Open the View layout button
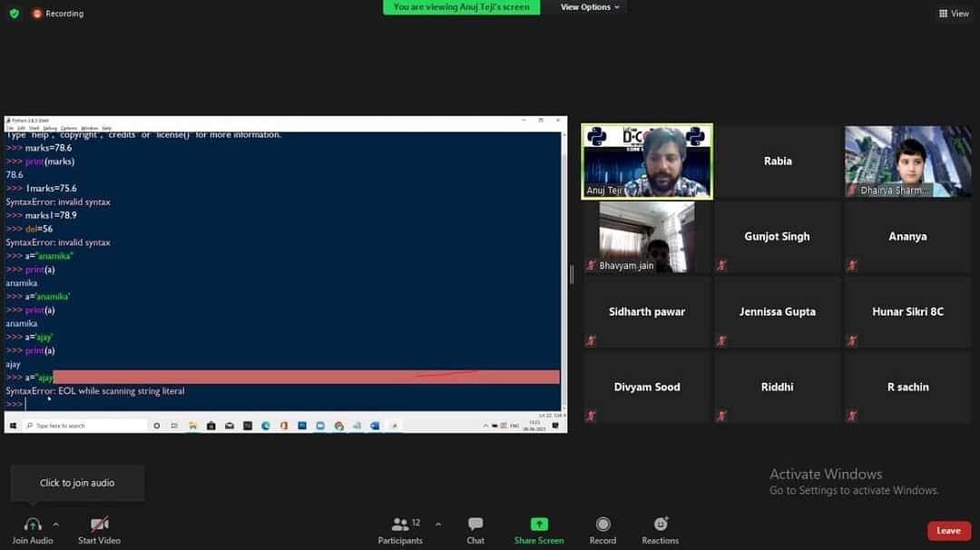 [954, 13]
